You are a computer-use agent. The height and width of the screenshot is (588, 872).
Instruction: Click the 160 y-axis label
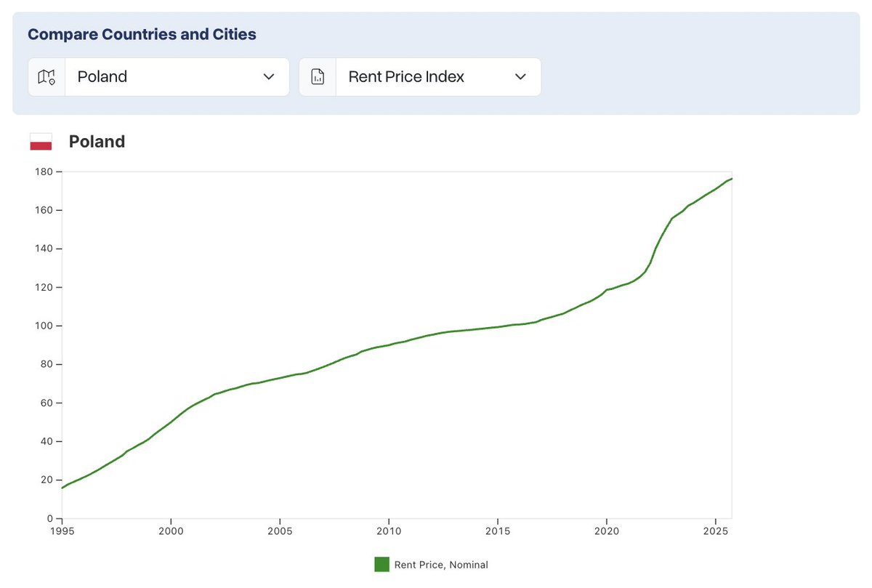44,210
